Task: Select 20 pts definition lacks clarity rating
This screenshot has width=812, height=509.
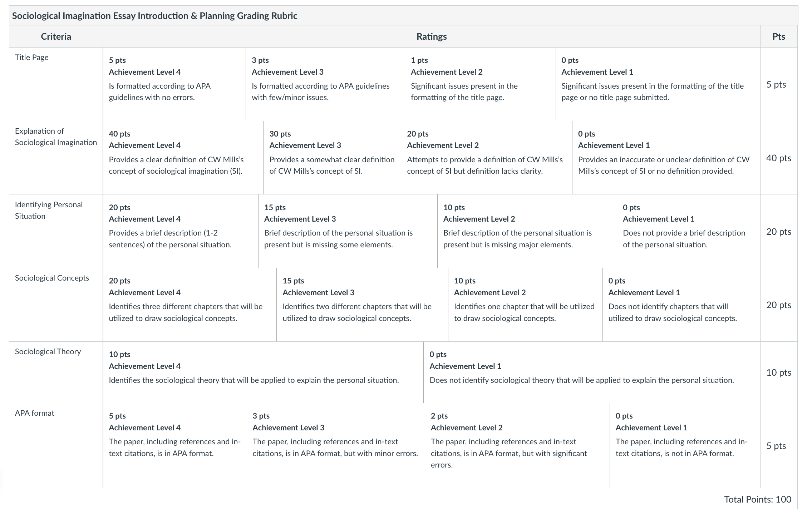Action: coord(487,158)
